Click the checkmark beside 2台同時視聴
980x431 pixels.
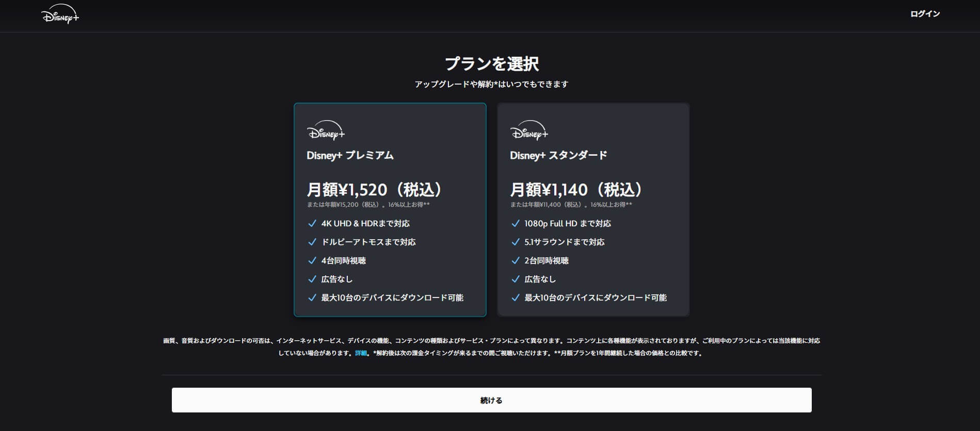[515, 260]
